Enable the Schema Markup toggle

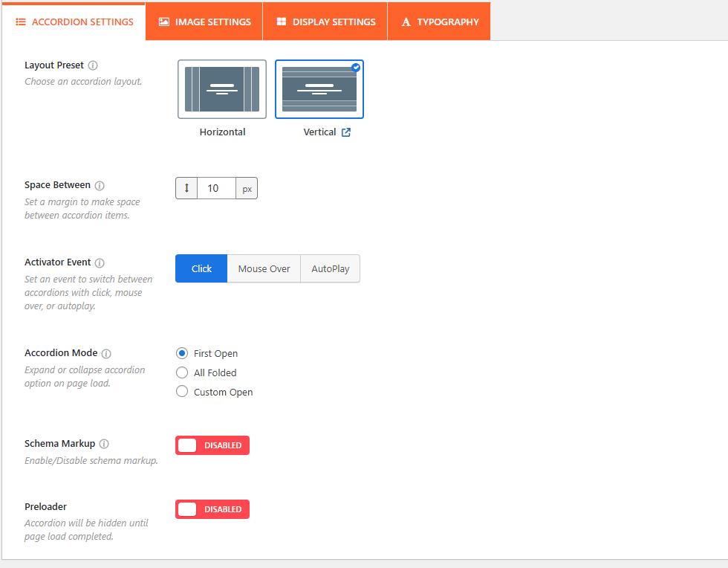[x=212, y=445]
